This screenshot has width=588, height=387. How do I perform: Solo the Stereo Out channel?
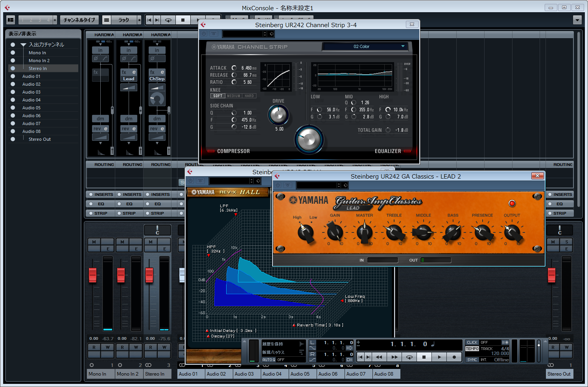click(566, 242)
